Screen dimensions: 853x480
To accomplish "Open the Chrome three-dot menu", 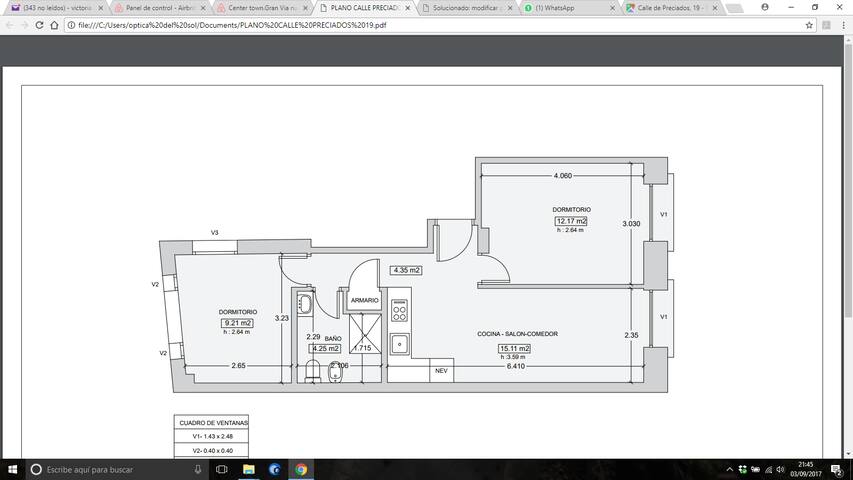I will (841, 24).
